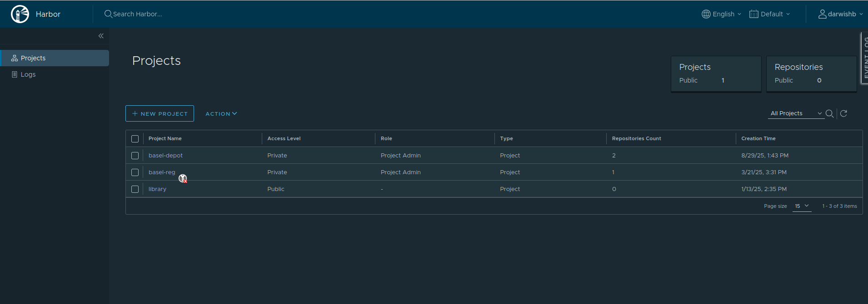Click the calendar theme icon

click(753, 14)
